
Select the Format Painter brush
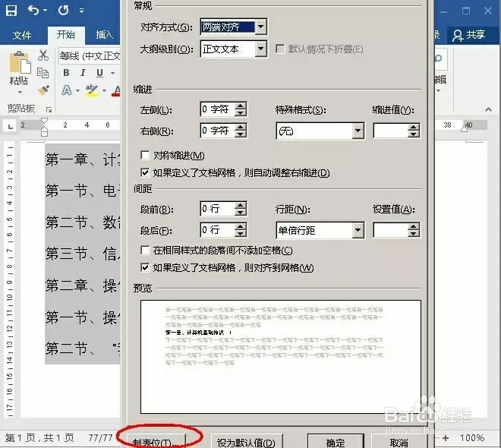click(x=43, y=90)
